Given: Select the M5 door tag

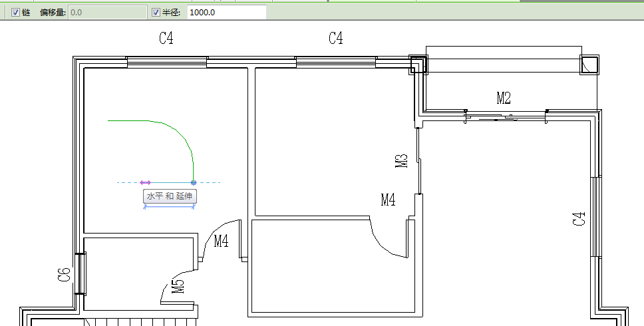Looking at the screenshot, I should click(178, 286).
